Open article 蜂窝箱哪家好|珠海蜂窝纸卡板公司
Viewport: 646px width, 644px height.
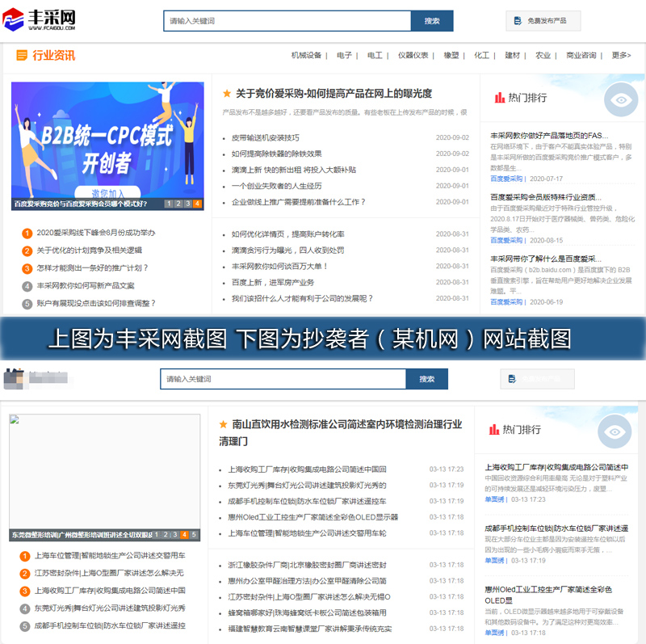point(307,612)
